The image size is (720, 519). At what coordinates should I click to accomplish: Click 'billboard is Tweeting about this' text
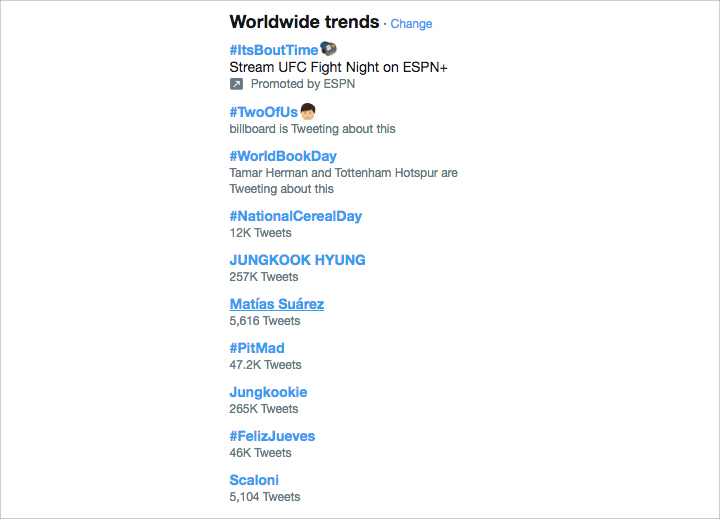point(312,129)
